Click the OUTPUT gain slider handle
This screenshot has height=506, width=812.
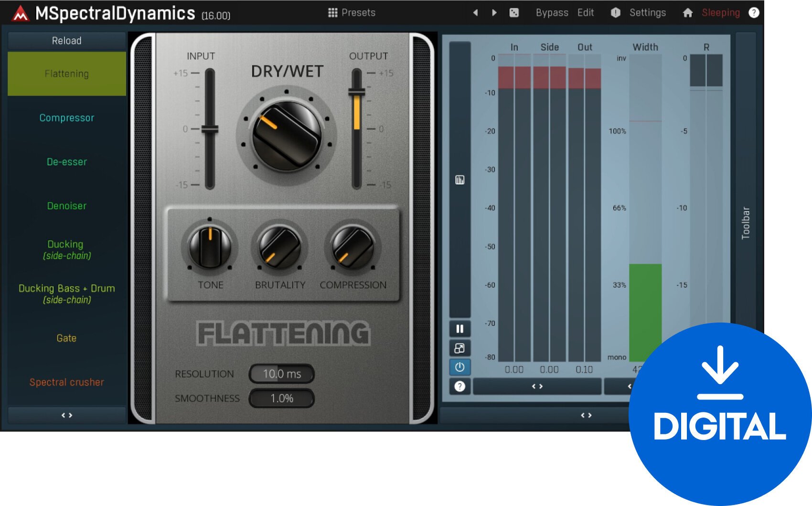[x=356, y=91]
